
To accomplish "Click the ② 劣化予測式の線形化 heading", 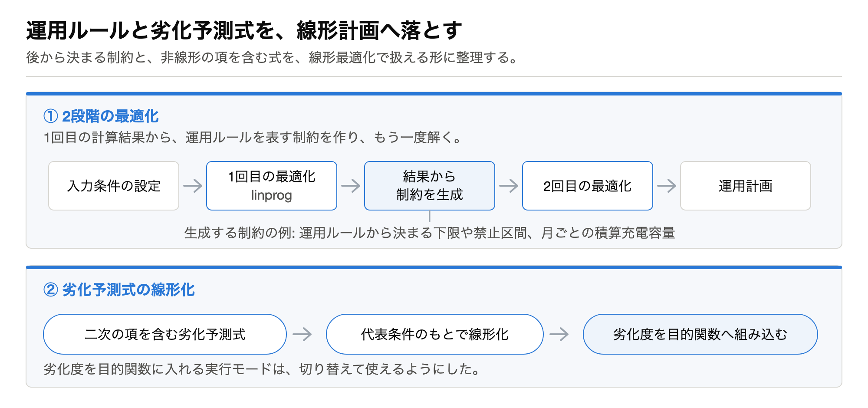I will point(119,290).
